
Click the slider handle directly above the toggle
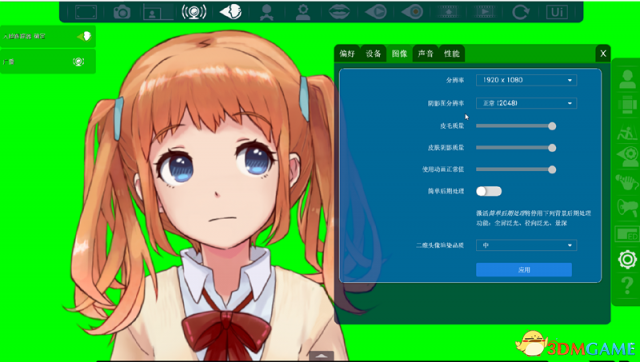tap(552, 169)
